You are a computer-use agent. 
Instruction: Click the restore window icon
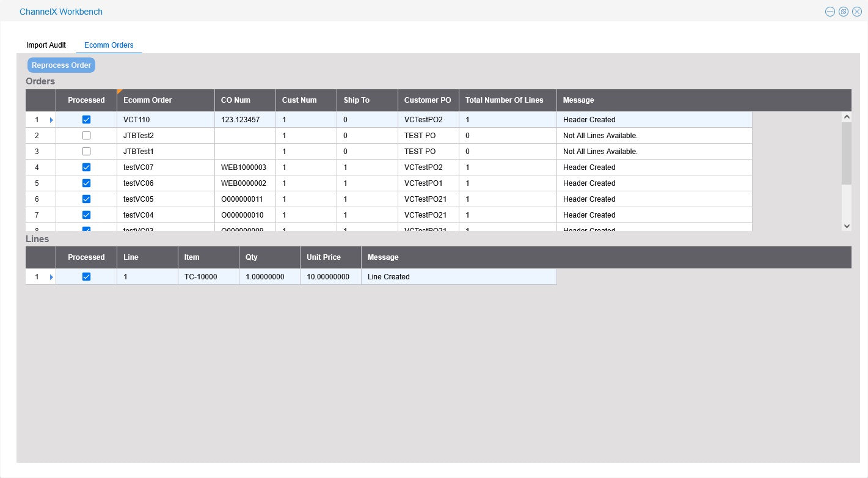pos(844,12)
